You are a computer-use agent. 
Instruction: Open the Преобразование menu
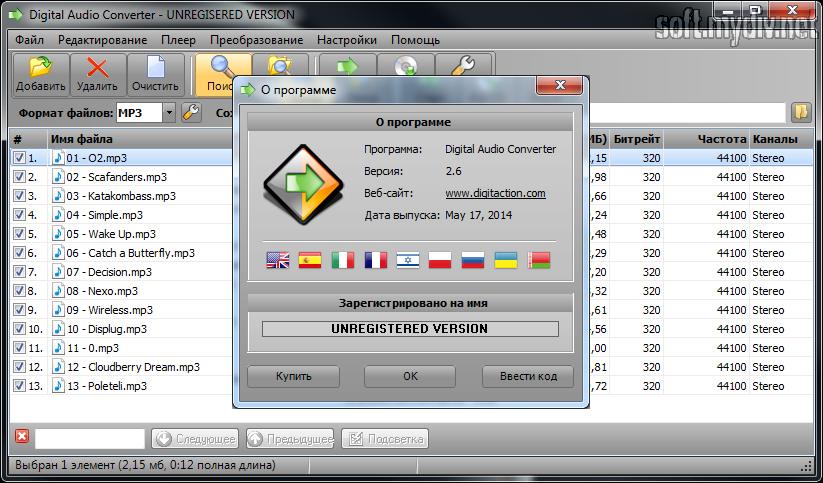(257, 40)
